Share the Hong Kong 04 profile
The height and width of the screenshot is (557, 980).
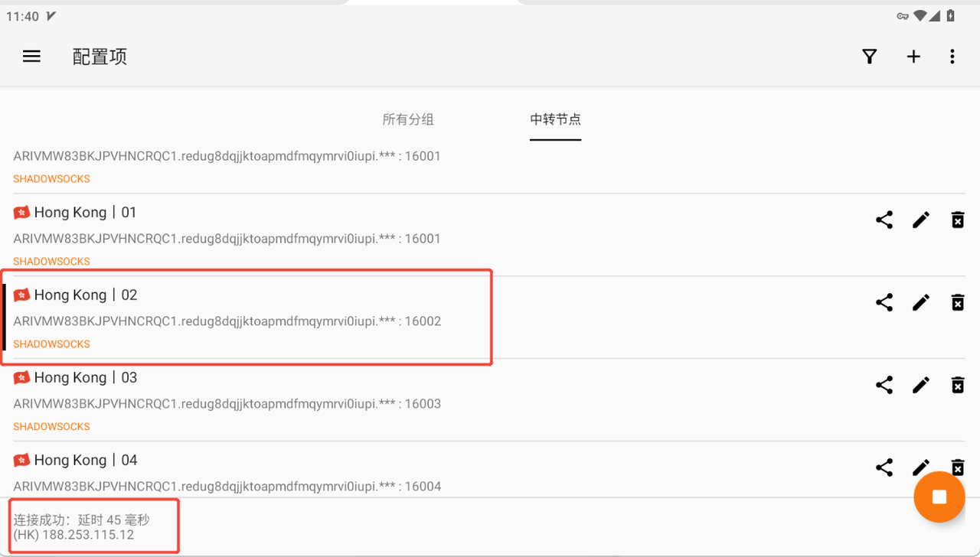tap(884, 467)
